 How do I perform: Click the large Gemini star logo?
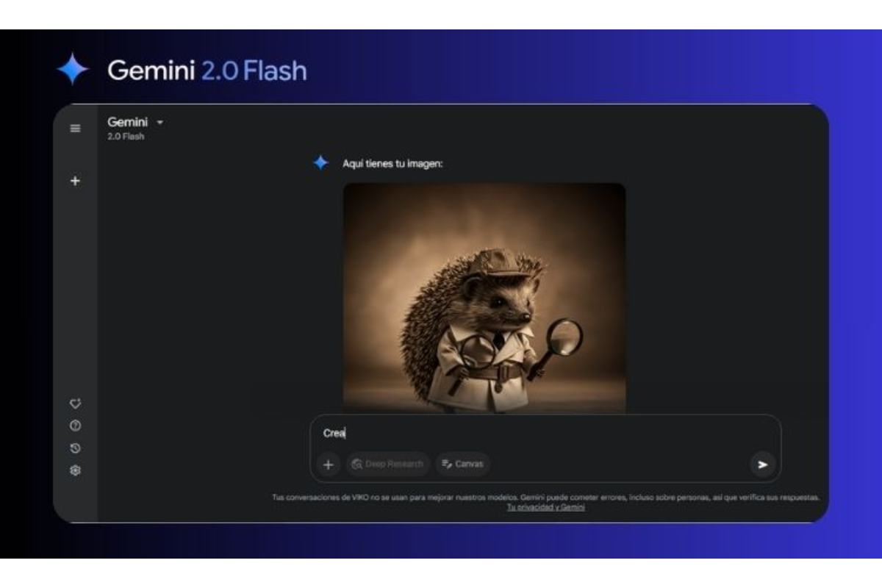coord(73,70)
